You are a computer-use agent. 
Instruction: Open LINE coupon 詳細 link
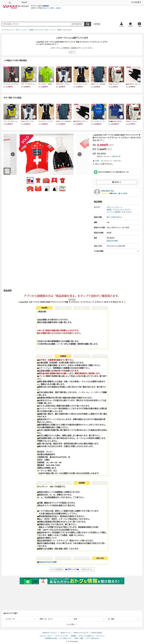pyautogui.click(x=127, y=172)
